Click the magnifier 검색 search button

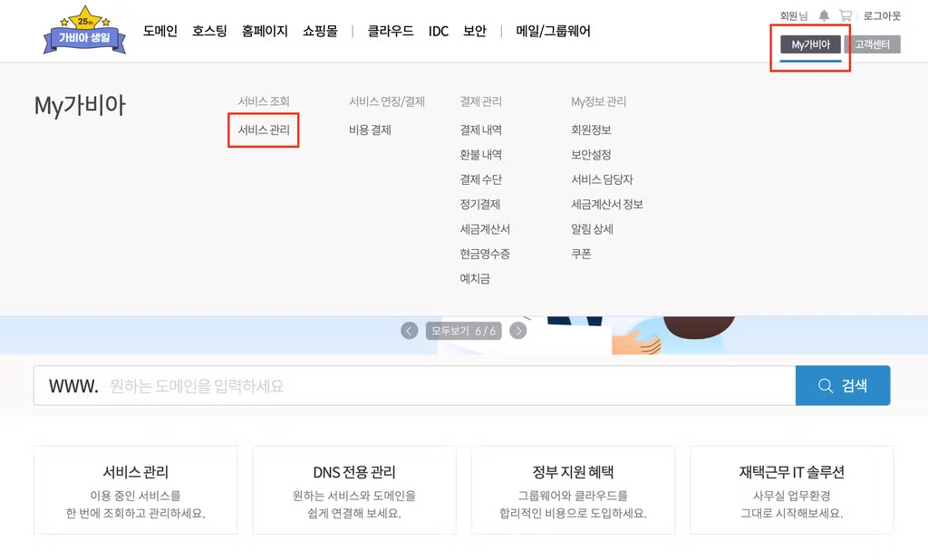[843, 385]
